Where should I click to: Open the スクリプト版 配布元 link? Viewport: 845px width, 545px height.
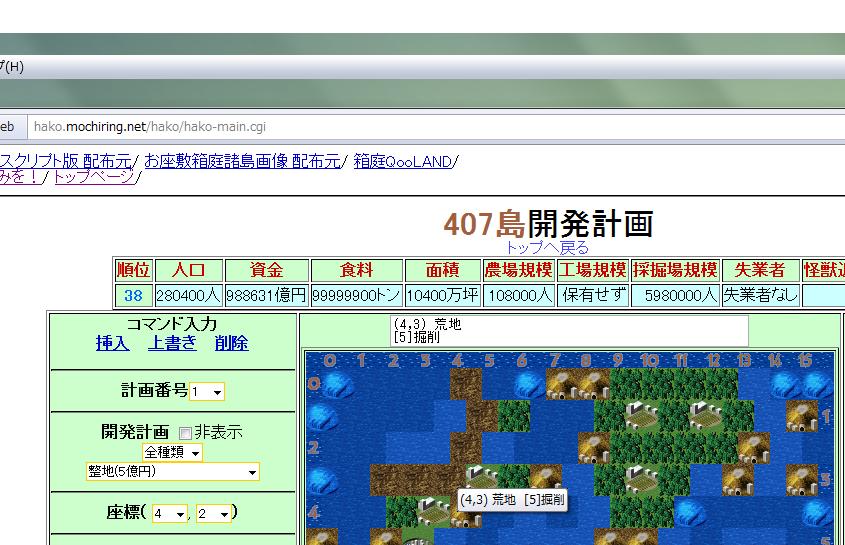(65, 161)
